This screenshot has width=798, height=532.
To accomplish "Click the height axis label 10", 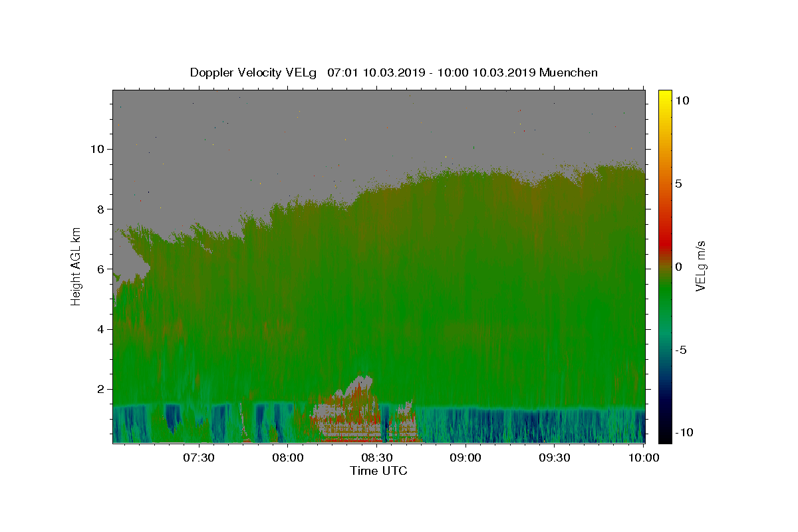I will 96,149.
